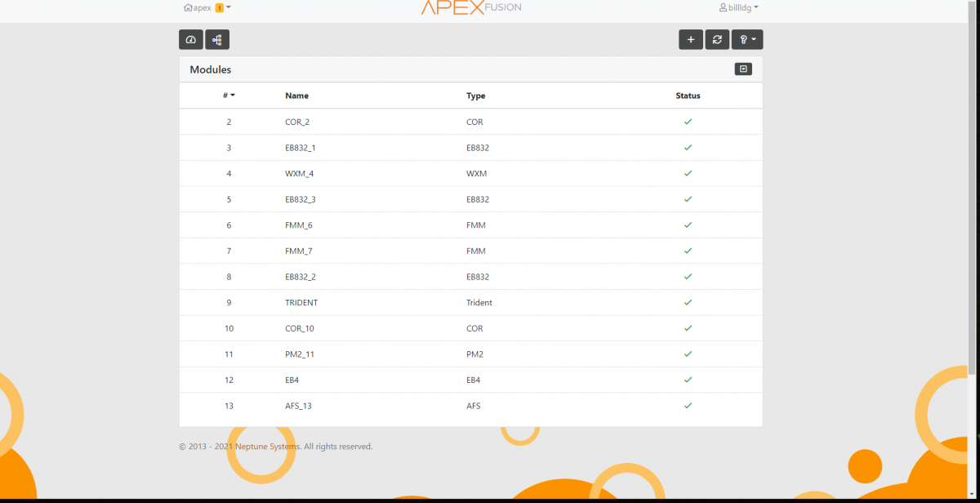Select the FMM_6 module name
The width and height of the screenshot is (980, 503).
point(299,225)
